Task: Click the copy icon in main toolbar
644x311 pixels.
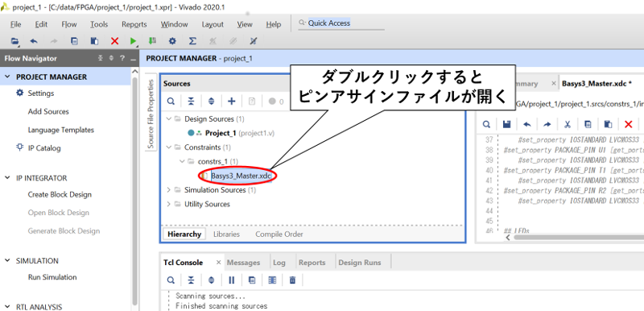Action: tap(74, 40)
